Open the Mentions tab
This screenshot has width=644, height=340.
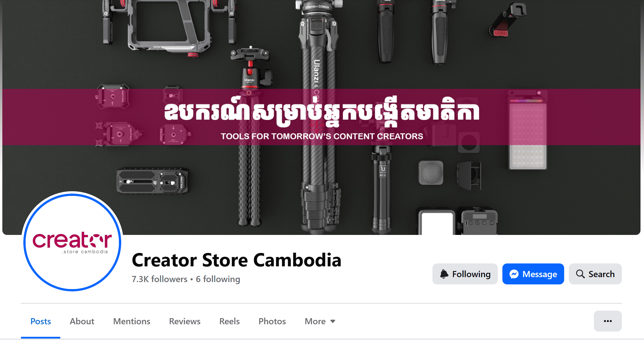[x=132, y=321]
